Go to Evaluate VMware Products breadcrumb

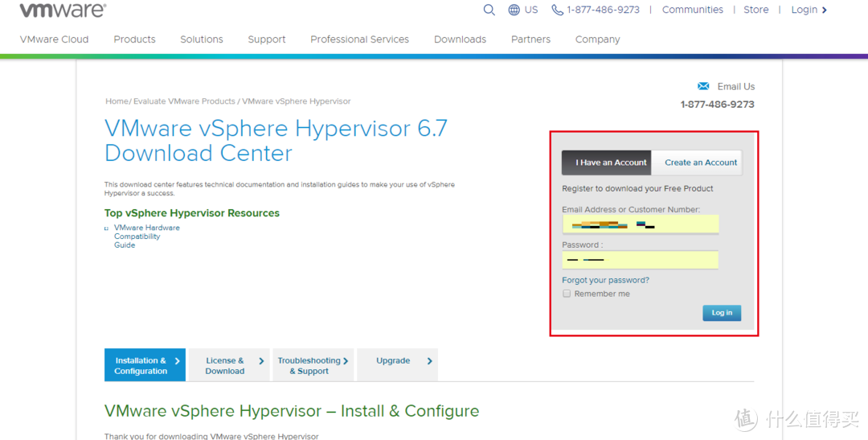pyautogui.click(x=184, y=101)
